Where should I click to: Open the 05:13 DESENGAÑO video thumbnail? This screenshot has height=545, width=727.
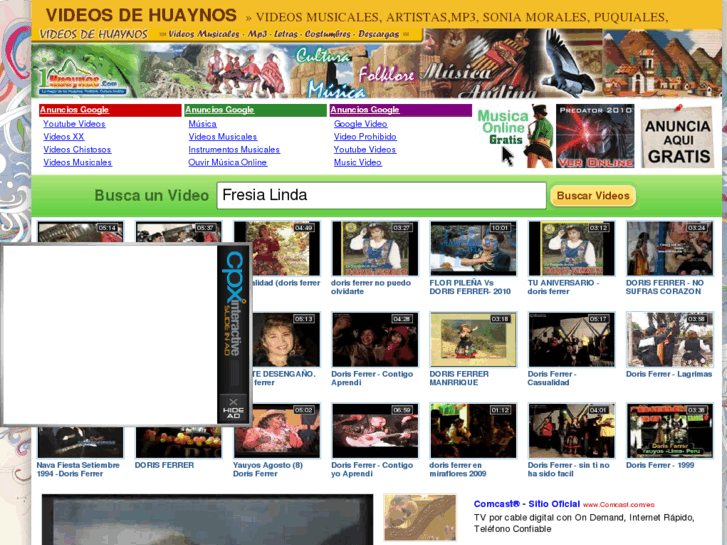click(x=286, y=340)
